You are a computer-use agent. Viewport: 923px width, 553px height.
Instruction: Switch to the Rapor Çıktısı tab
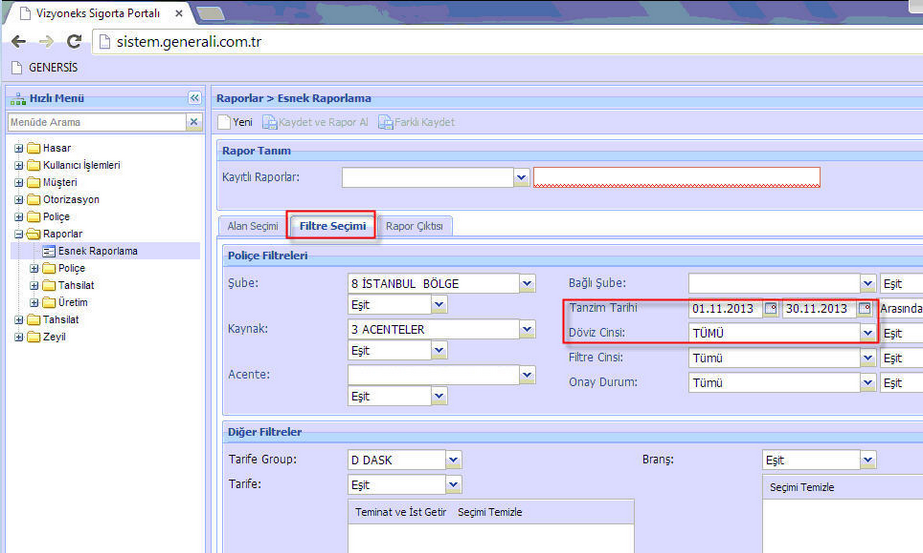419,226
